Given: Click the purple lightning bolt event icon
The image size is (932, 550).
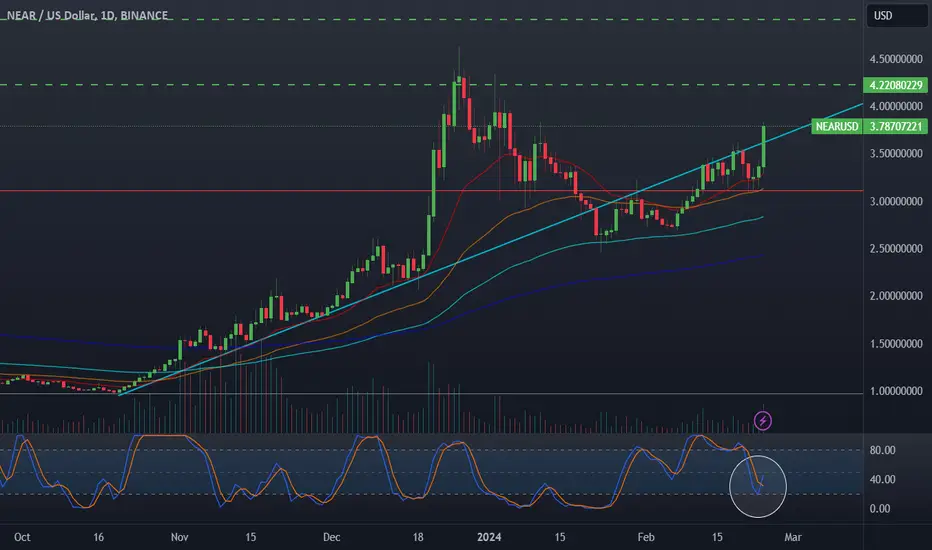Looking at the screenshot, I should pos(763,421).
